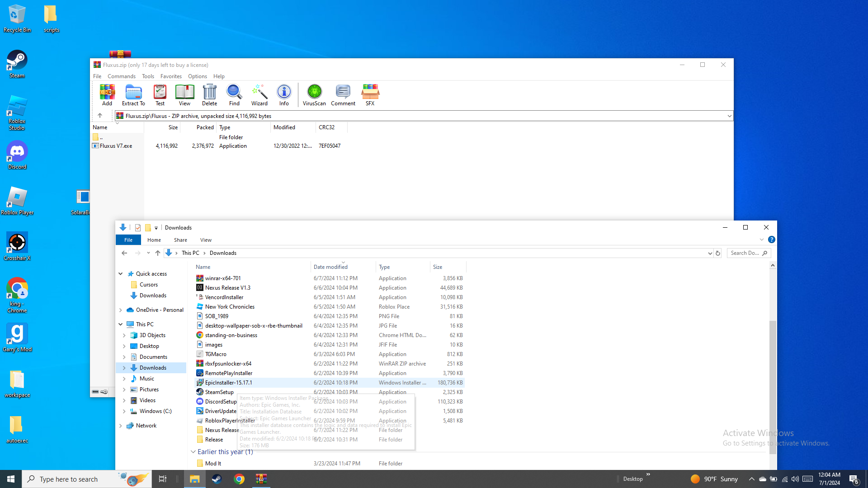Open the Find tool in WinRAR
Screen dimensions: 868x488
click(x=234, y=95)
